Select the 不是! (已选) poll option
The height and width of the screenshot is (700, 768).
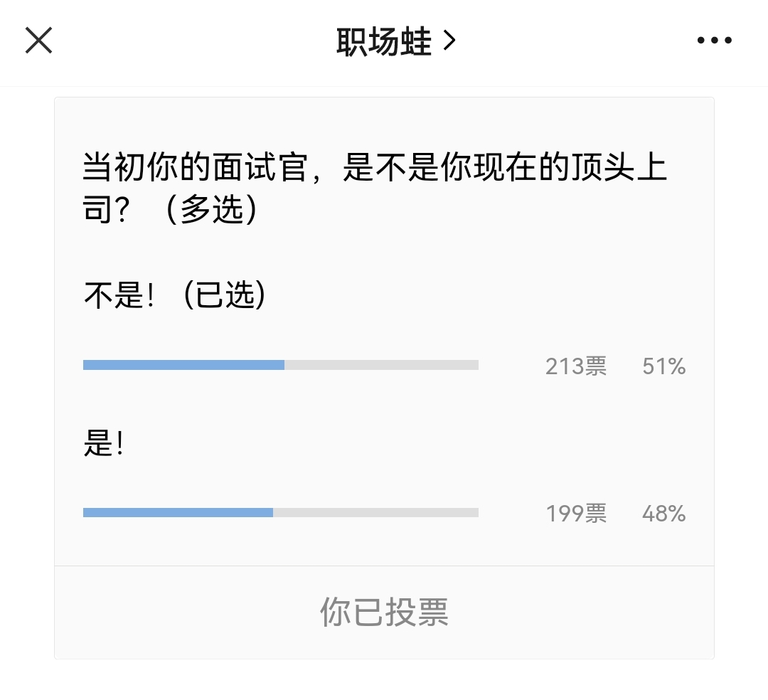click(x=175, y=295)
